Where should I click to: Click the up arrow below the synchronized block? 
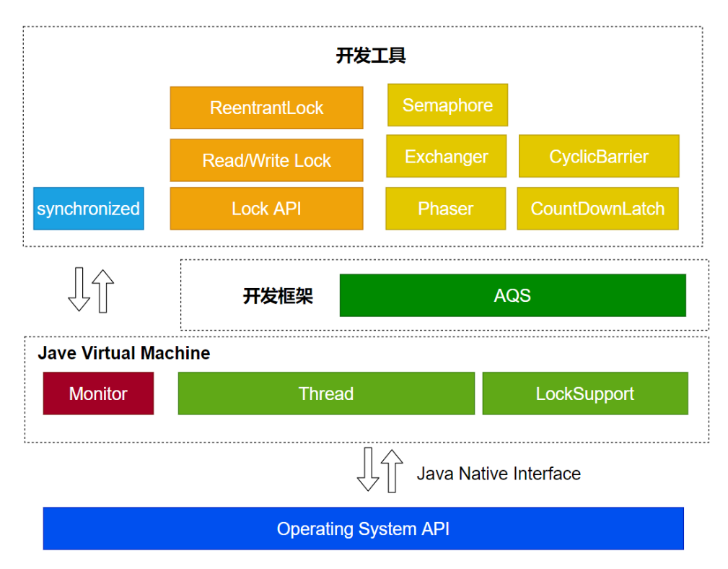point(103,290)
